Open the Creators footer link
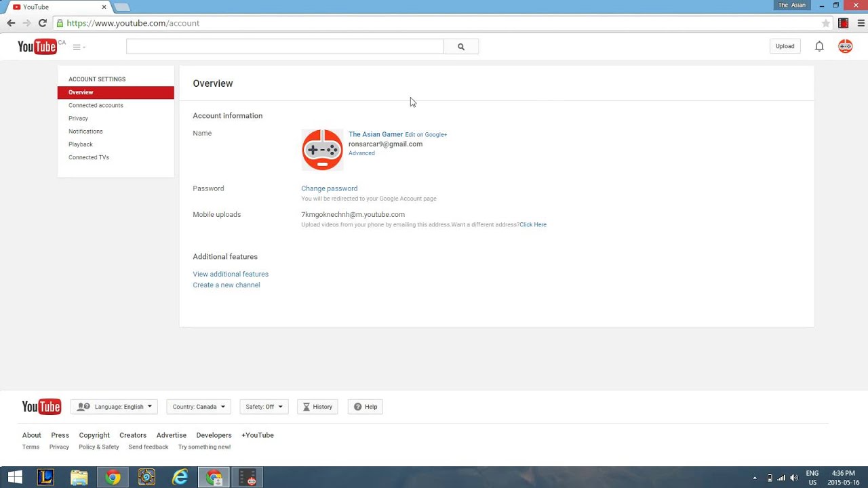The width and height of the screenshot is (868, 488). point(133,435)
